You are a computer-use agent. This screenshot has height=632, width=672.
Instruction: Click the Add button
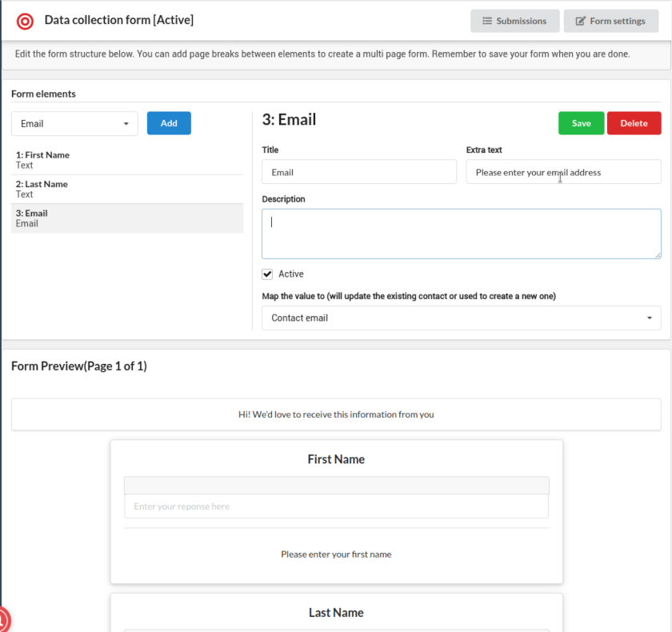tap(169, 123)
